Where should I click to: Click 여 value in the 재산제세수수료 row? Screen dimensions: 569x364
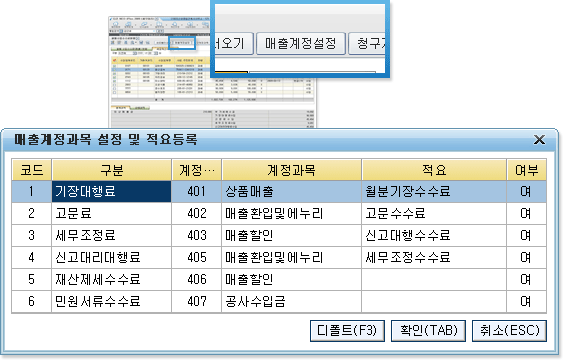(527, 279)
